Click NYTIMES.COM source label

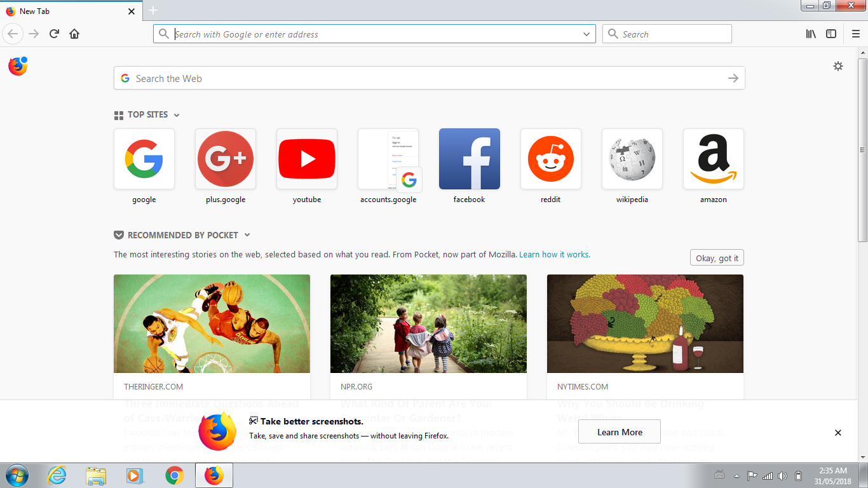[583, 386]
